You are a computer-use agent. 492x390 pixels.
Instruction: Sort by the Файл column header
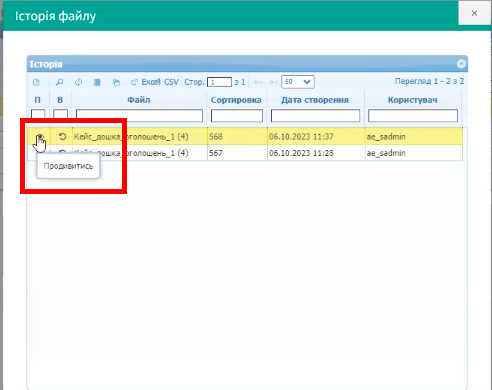pos(139,100)
